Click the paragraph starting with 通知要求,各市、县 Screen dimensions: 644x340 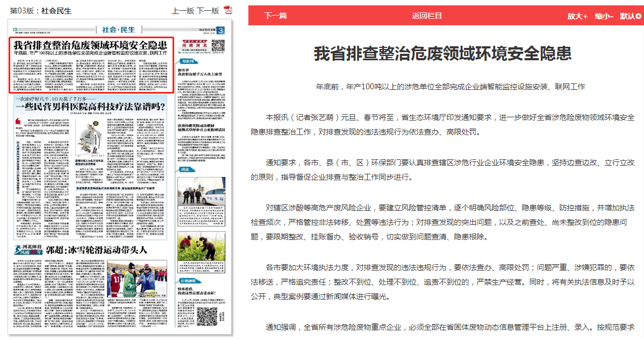tap(443, 170)
